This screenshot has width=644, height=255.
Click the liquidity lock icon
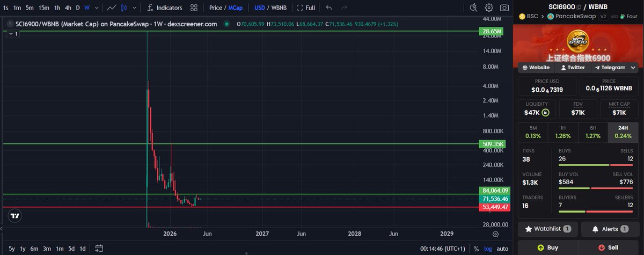click(545, 113)
